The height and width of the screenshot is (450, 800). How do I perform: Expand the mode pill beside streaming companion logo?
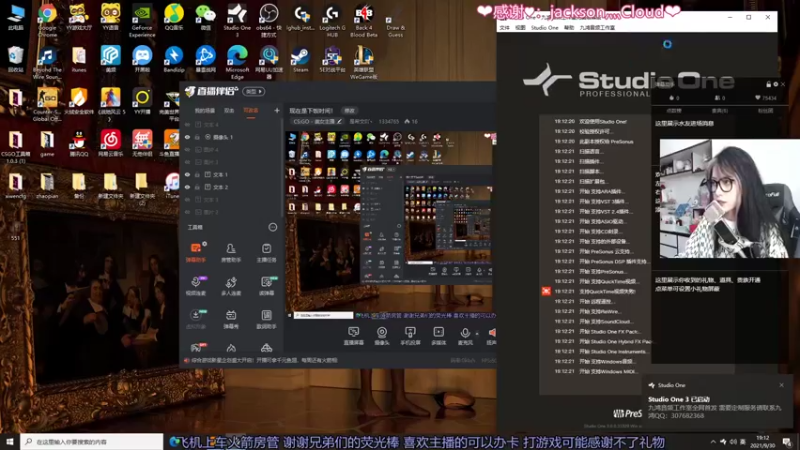click(254, 91)
